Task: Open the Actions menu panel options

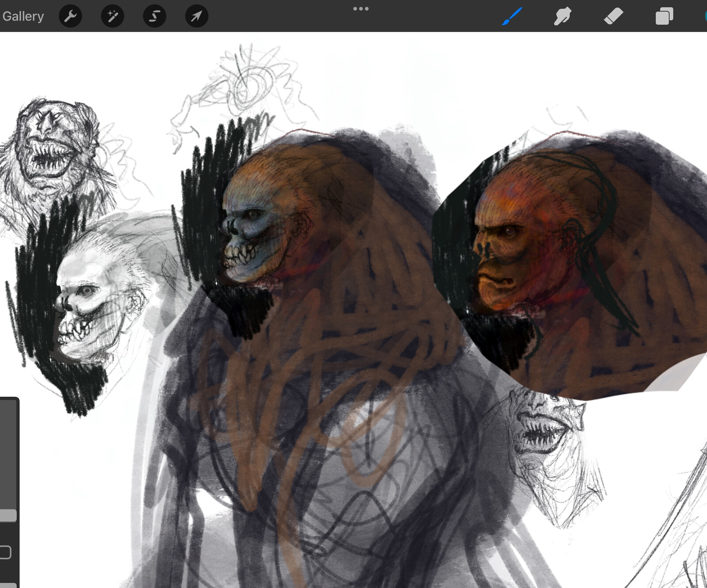Action: click(x=71, y=16)
